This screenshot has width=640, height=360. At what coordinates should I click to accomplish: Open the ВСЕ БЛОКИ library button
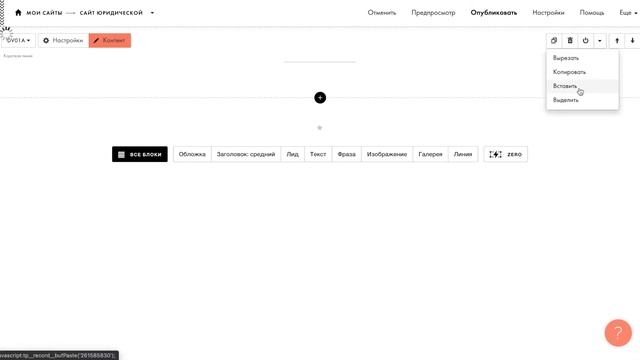click(x=140, y=154)
